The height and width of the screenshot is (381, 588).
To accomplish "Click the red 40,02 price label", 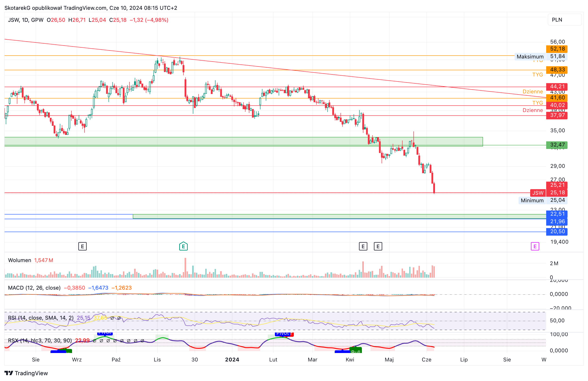I will pos(557,105).
